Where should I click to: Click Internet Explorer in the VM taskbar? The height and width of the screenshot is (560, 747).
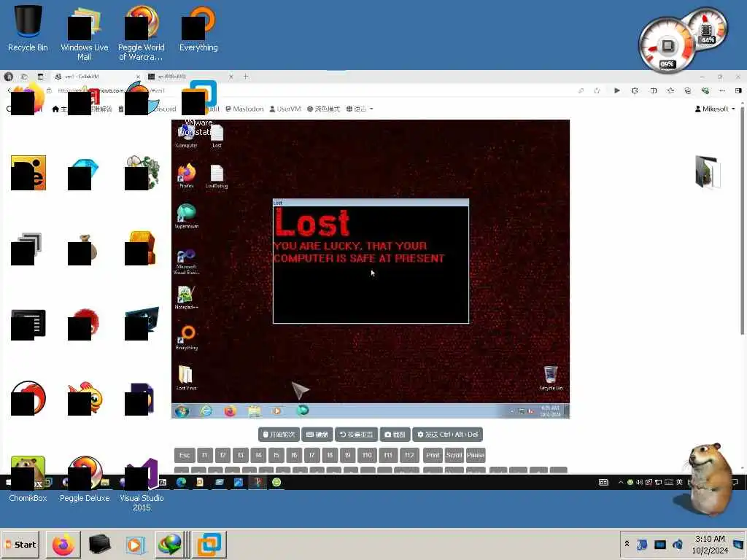[x=206, y=411]
